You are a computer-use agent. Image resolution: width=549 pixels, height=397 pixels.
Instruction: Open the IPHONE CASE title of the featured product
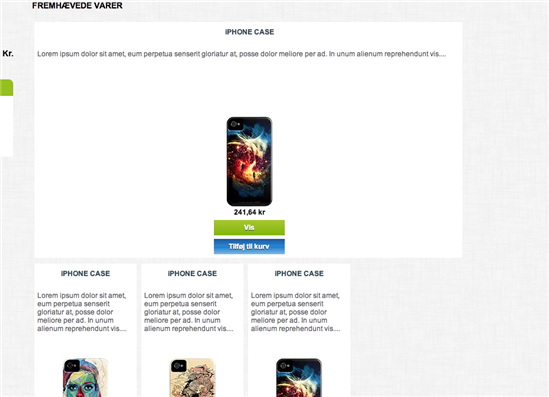249,32
